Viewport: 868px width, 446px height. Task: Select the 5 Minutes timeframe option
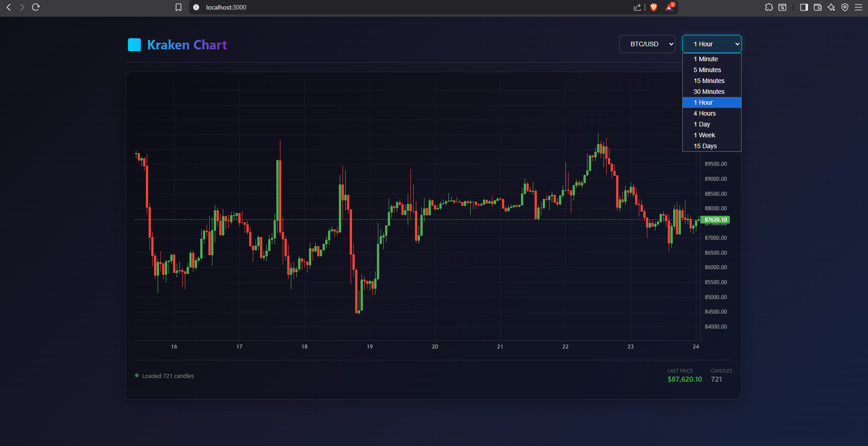click(x=712, y=70)
